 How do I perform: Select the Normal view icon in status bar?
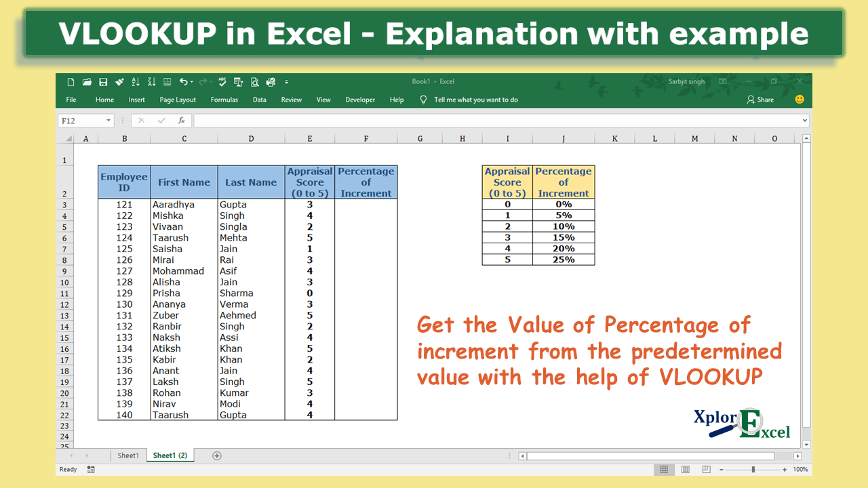coord(665,469)
